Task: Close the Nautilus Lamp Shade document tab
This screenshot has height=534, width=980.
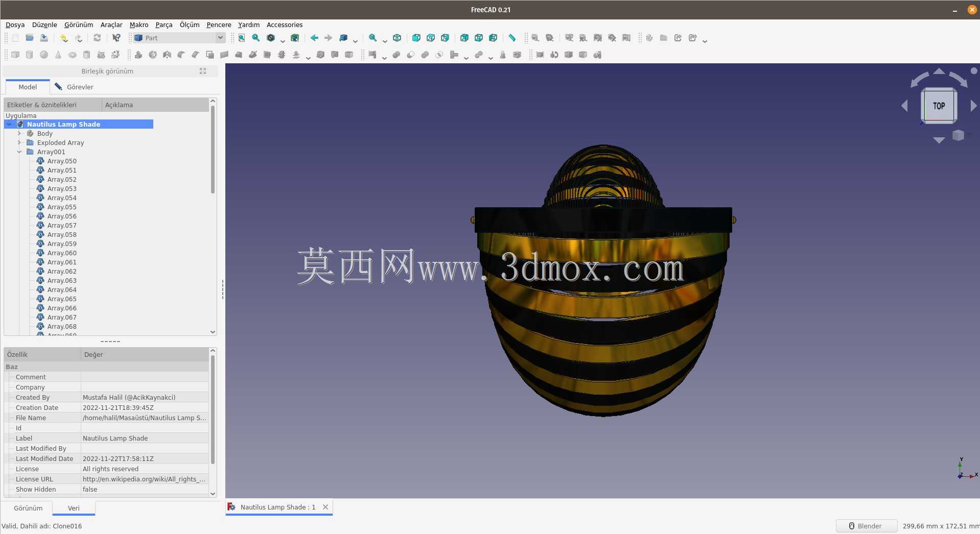Action: coord(325,507)
